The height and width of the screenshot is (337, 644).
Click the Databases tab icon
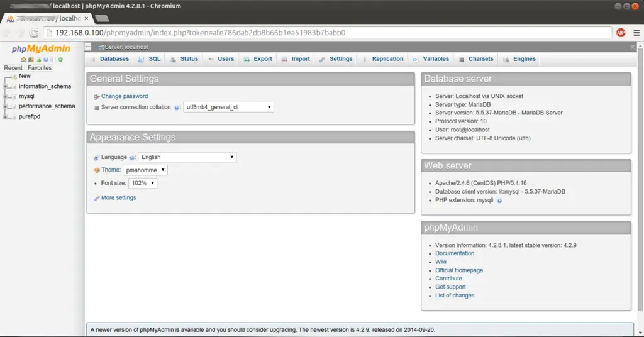point(93,60)
